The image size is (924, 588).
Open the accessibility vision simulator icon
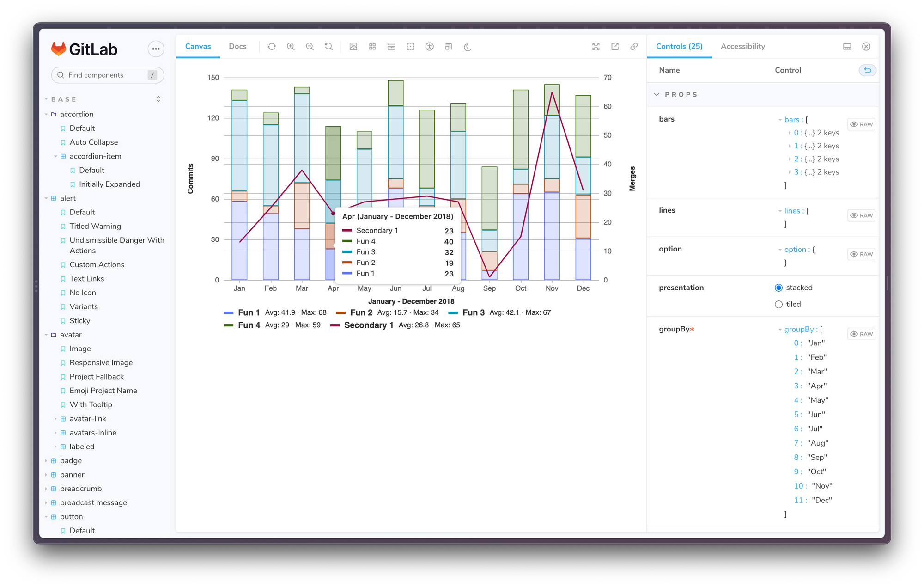(x=430, y=47)
